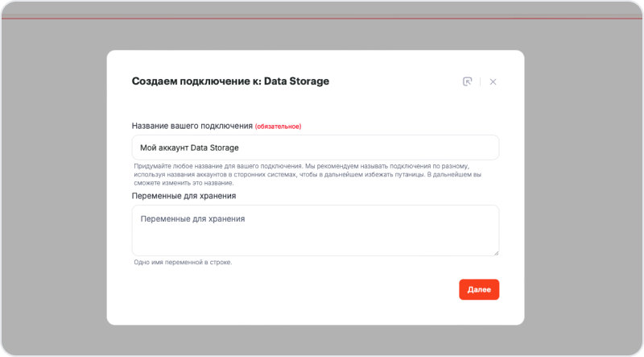
Task: Expand the dialog with the pop-out arrow icon
Action: tap(468, 81)
